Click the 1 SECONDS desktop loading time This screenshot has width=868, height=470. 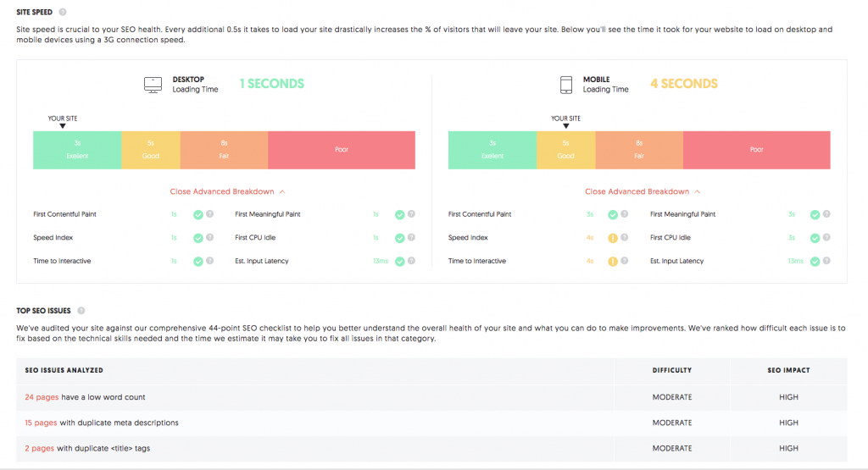click(272, 84)
